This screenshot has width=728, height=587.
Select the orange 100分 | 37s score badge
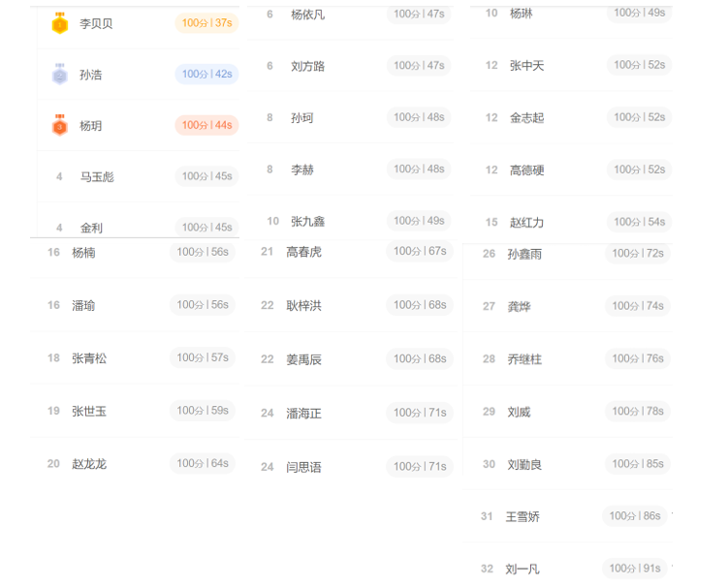coord(206,23)
